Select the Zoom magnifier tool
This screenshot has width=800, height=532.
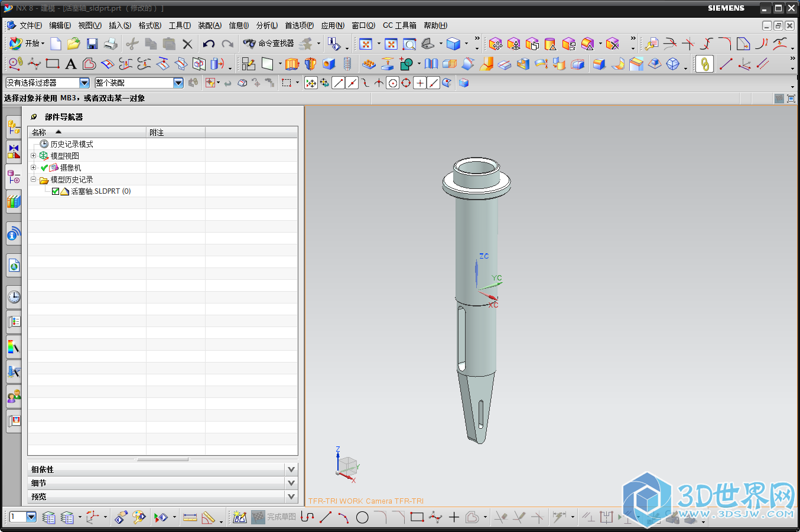409,44
